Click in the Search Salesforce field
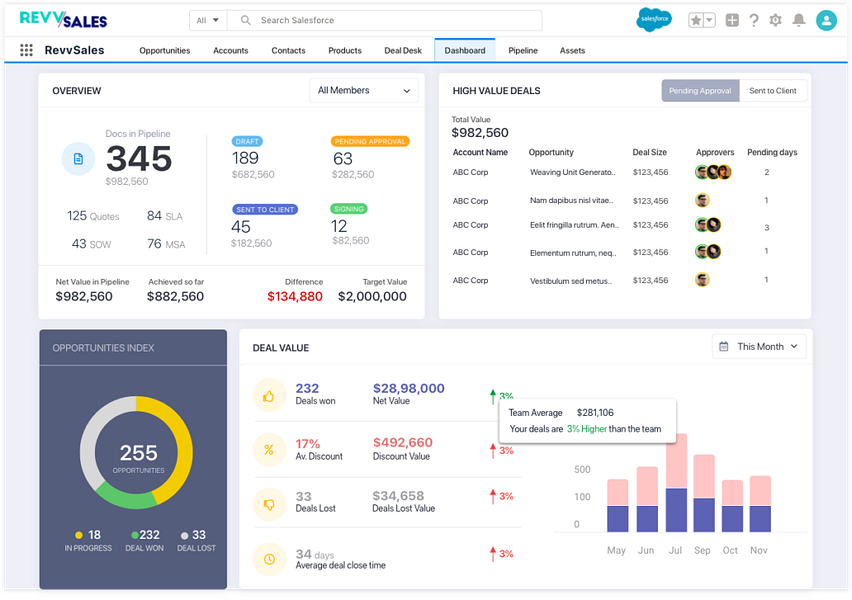Screen dimensions: 852x600 pos(385,20)
